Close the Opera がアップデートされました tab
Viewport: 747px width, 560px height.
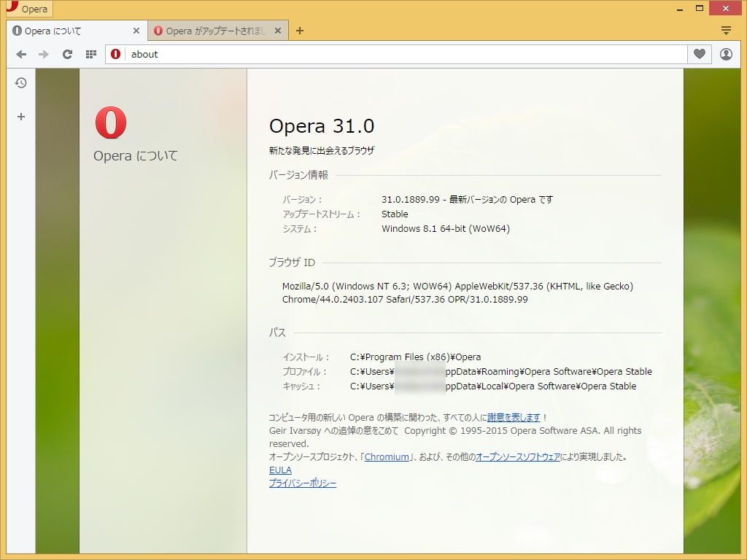tap(277, 31)
